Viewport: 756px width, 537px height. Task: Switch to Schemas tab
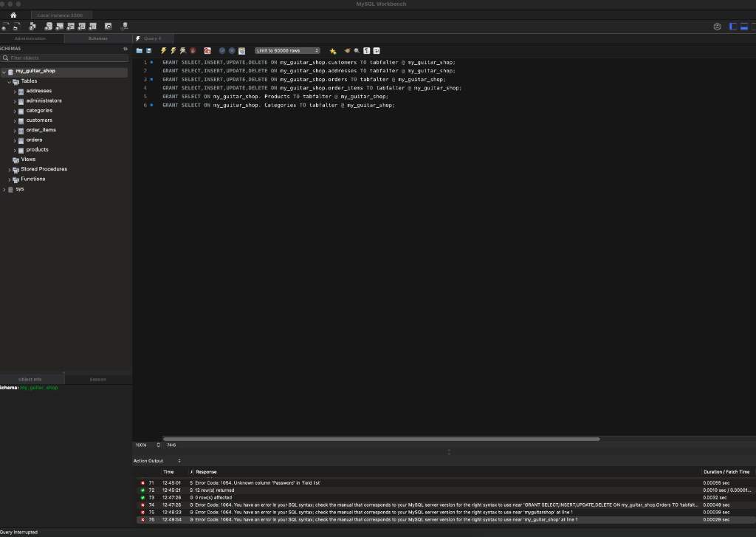98,38
